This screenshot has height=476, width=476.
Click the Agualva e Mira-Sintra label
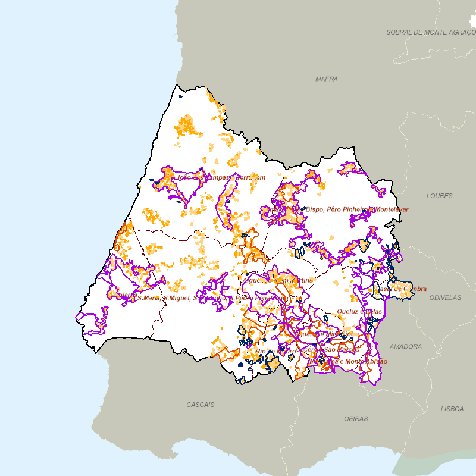[327, 334]
